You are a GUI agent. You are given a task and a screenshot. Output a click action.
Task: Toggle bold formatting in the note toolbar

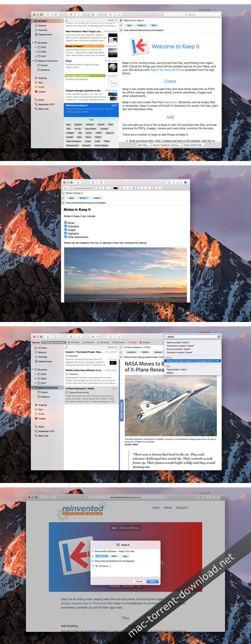pos(122,188)
